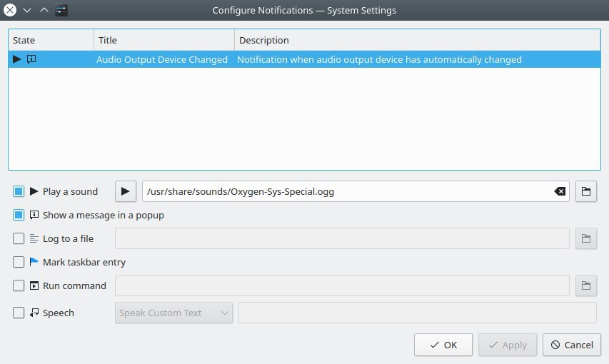Viewport: 609px width, 364px height.
Task: Click the Log to a file label
Action: coord(68,238)
